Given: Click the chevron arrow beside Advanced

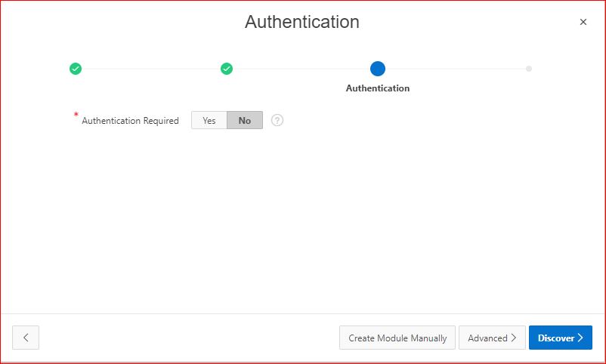Looking at the screenshot, I should (514, 338).
